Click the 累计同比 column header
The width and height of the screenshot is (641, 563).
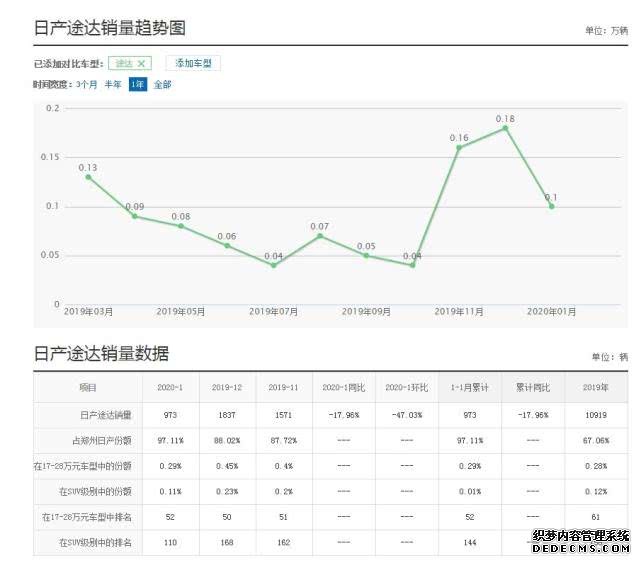click(x=533, y=387)
